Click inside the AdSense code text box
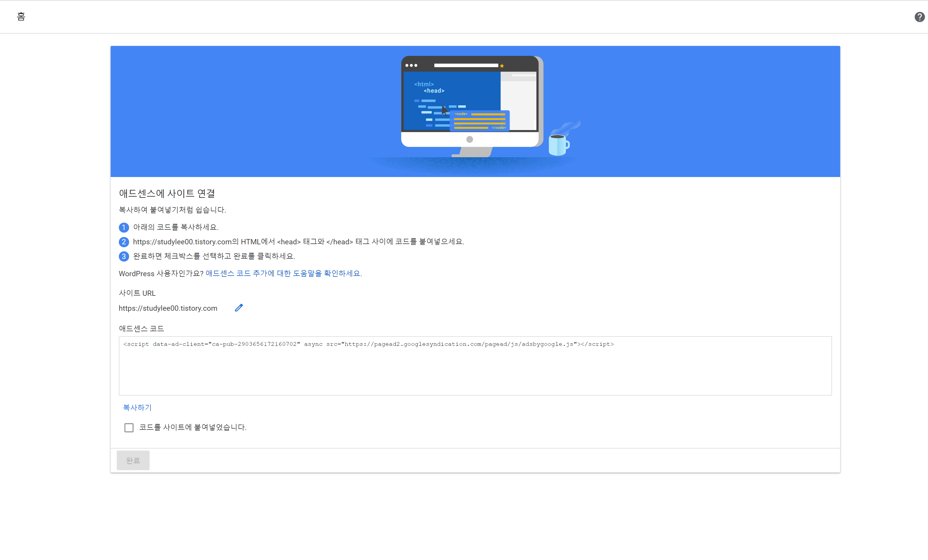928x560 pixels. pos(475,372)
